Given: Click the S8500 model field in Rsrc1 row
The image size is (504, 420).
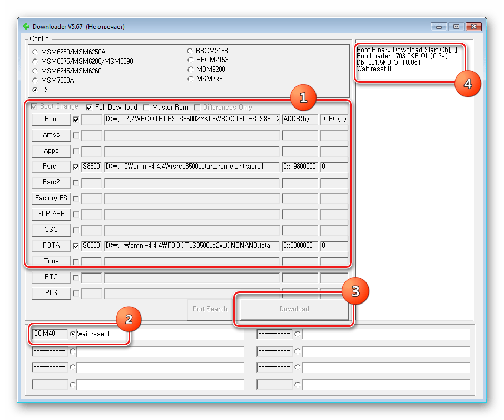Looking at the screenshot, I should pos(92,167).
